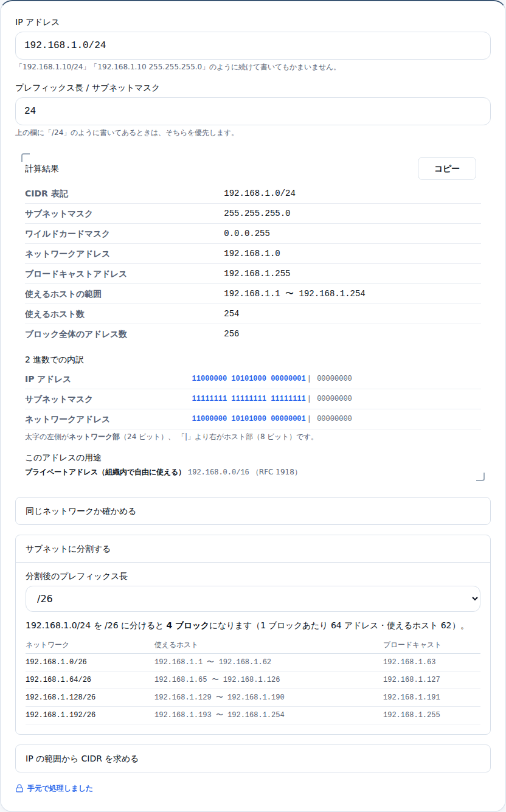Click the ブロードキャスト column header
The height and width of the screenshot is (812, 506).
click(412, 645)
